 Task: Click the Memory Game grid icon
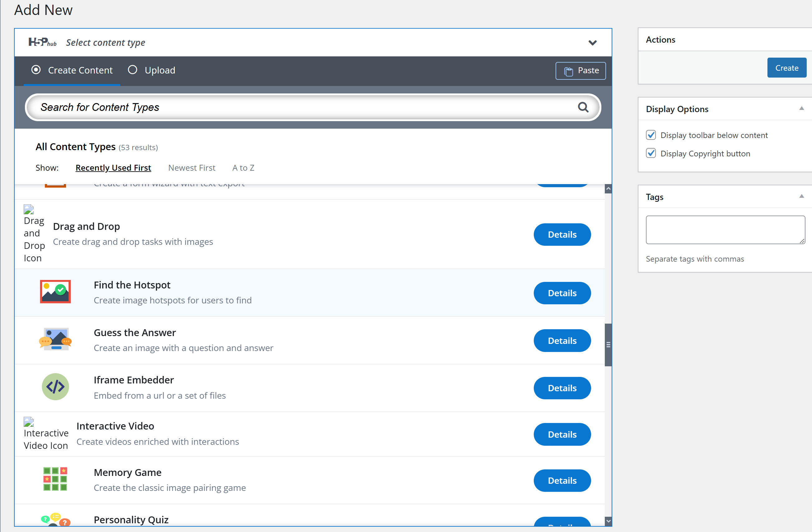point(55,479)
